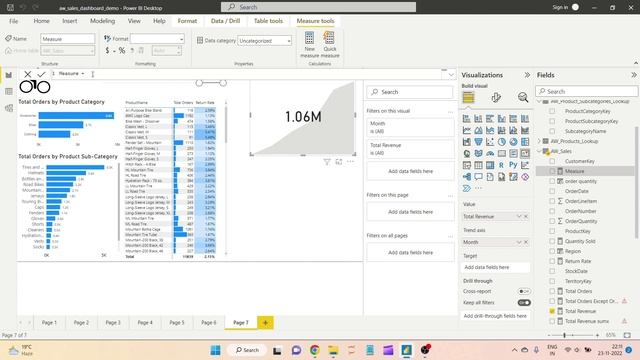
Task: Select the Stacked bar chart visual
Action: pyautogui.click(x=467, y=119)
